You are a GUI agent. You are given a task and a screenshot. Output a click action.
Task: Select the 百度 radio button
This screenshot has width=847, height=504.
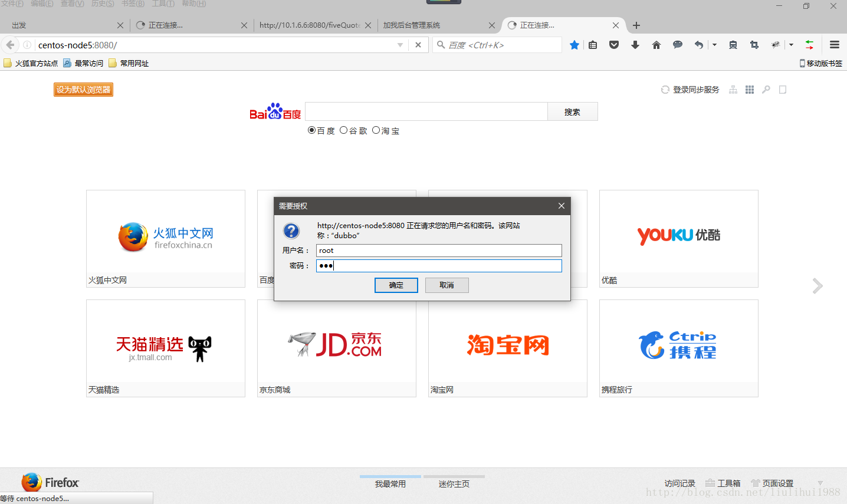[x=311, y=130]
